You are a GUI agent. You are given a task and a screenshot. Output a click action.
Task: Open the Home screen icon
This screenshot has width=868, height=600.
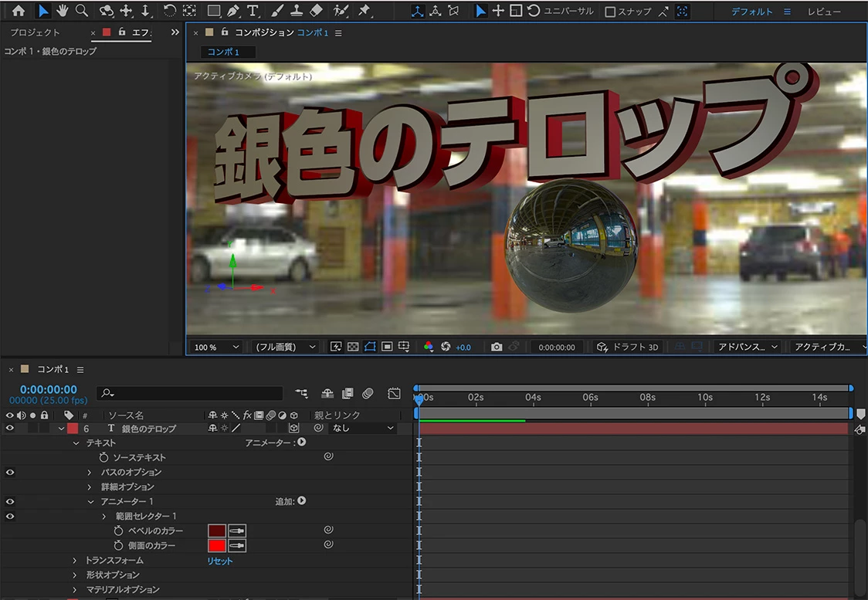point(19,11)
